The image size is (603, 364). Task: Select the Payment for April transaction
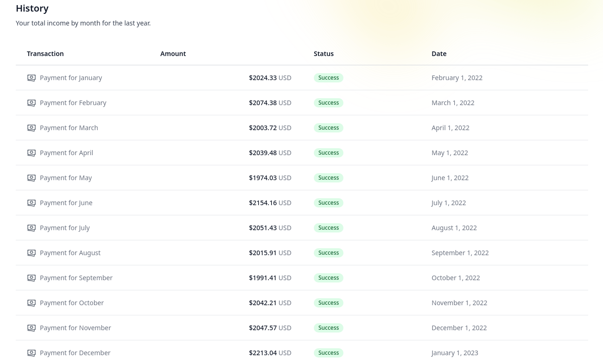66,153
